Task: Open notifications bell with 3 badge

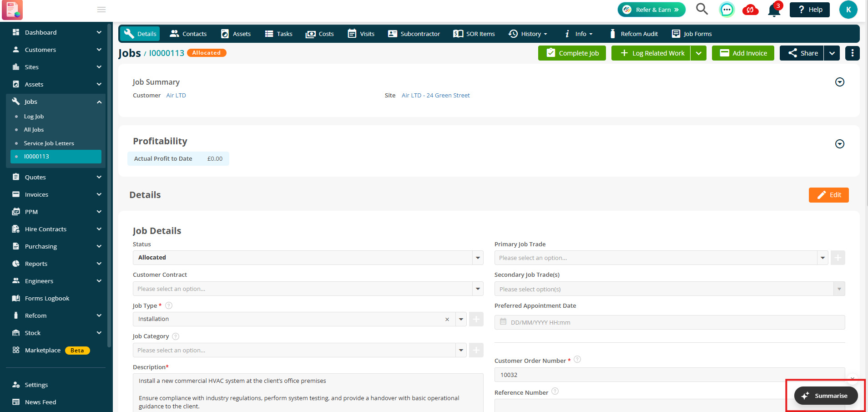Action: pos(774,10)
